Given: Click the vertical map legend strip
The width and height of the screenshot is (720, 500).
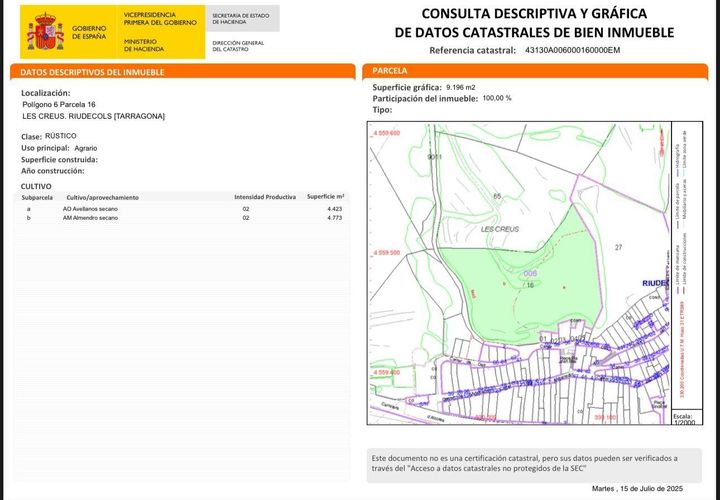Looking at the screenshot, I should point(687,265).
